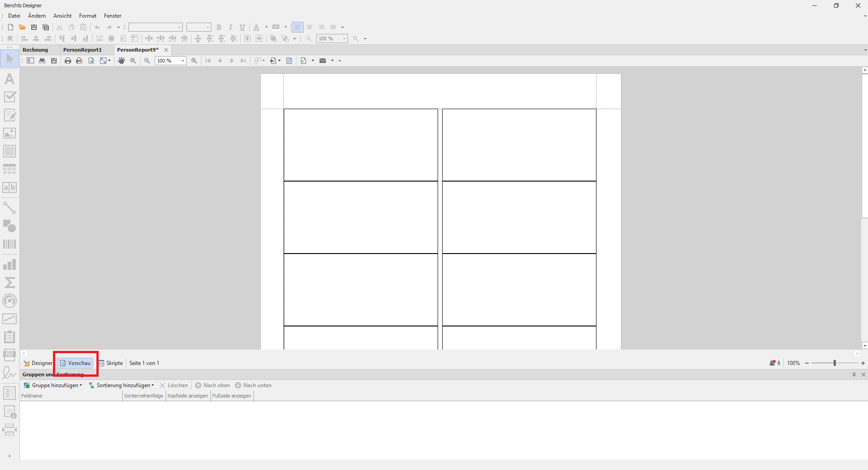Open the preview zoom percentage dropdown
Image resolution: width=868 pixels, height=470 pixels.
click(x=183, y=61)
